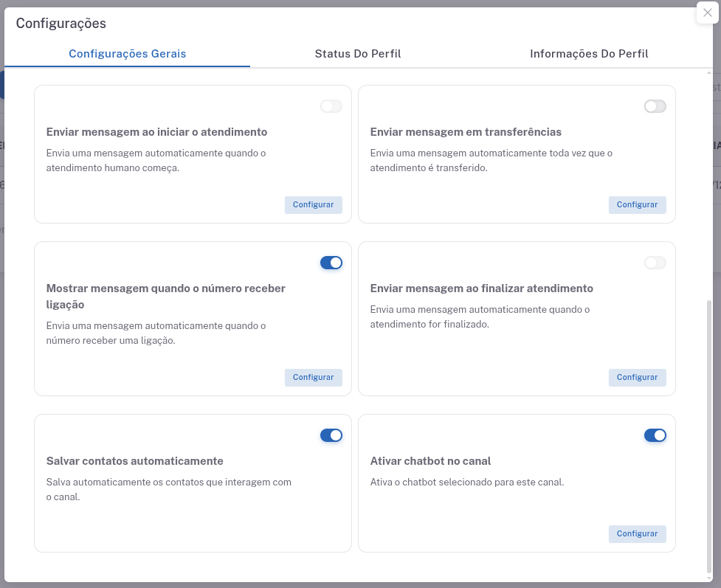
Task: Disable the 'Mostrar mensagem quando o número receber ligação' toggle
Action: coord(331,263)
